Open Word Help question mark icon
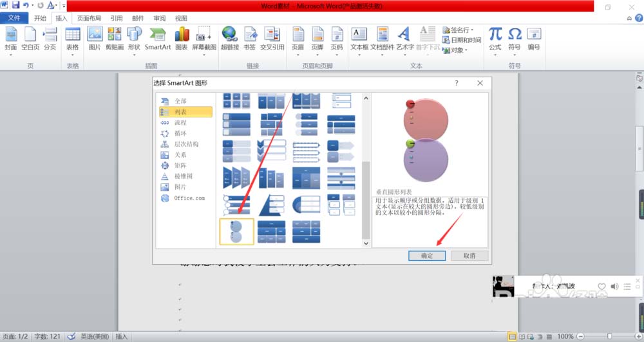 pos(639,18)
